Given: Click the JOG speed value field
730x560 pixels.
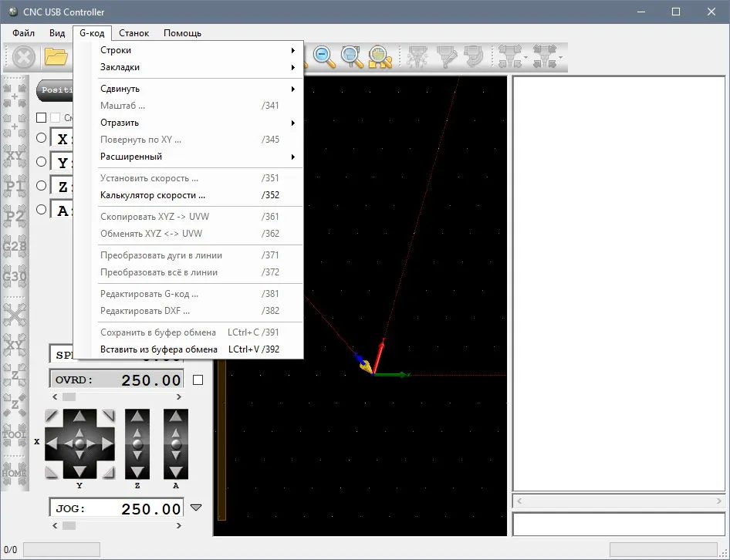Looking at the screenshot, I should [117, 508].
